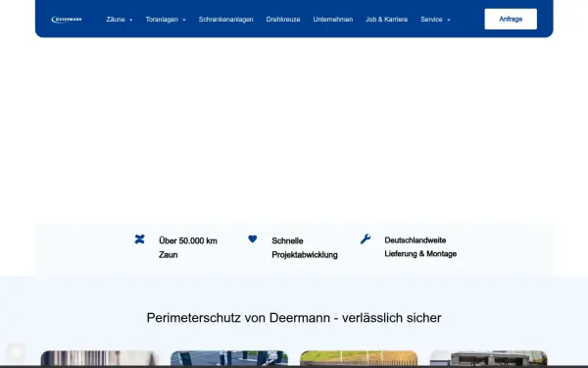Click the Deermann logo in the header
Image resolution: width=588 pixels, height=368 pixels.
coord(67,20)
